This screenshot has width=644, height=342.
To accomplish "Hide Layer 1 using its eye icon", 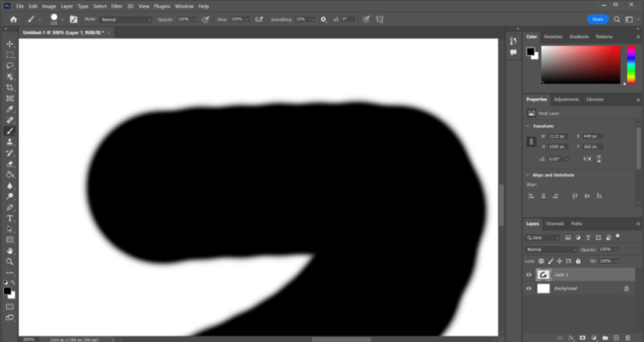I will (x=529, y=274).
